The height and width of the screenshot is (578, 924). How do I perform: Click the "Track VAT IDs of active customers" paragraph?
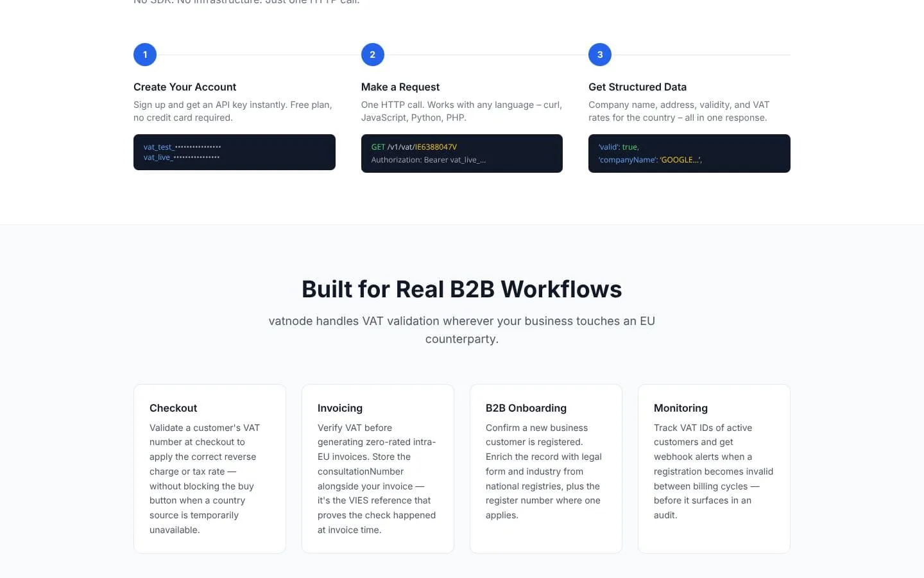point(714,471)
